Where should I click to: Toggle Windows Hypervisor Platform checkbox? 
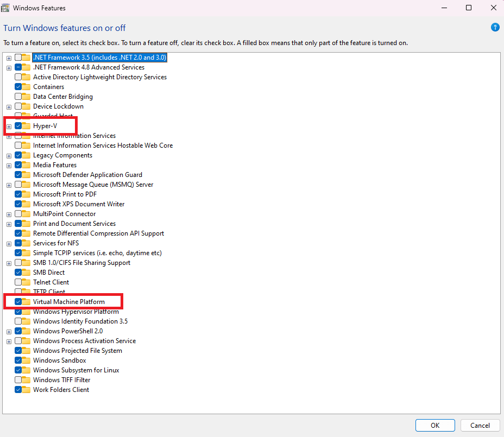pyautogui.click(x=18, y=312)
